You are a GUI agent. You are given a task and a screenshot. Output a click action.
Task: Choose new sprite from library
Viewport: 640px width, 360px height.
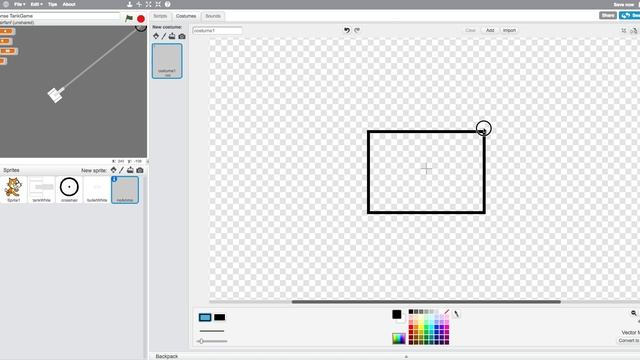pos(113,170)
